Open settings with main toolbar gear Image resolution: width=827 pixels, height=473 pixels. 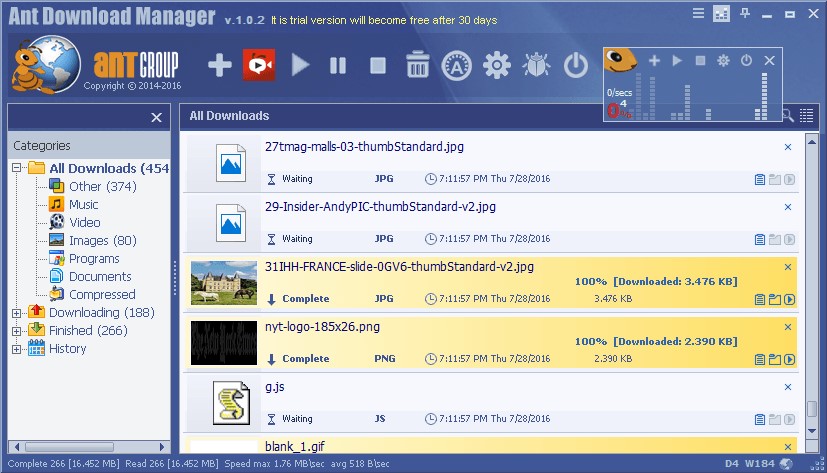(x=497, y=65)
